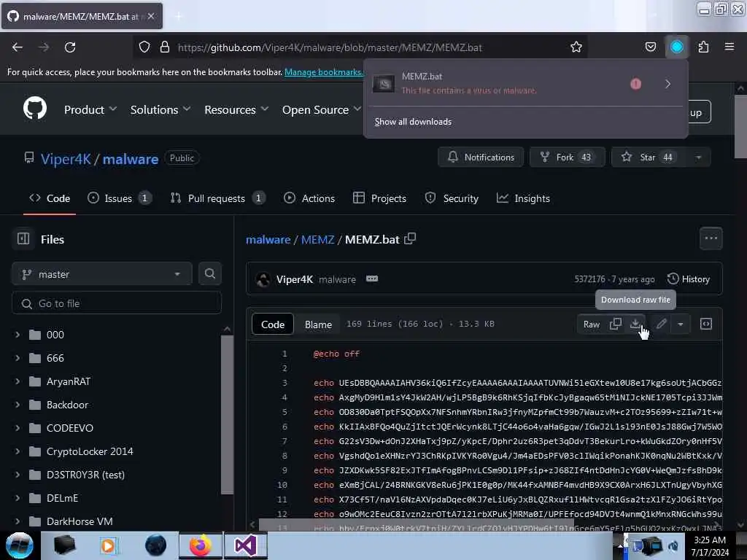
Task: Bookmark this page with the star icon
Action: (576, 47)
